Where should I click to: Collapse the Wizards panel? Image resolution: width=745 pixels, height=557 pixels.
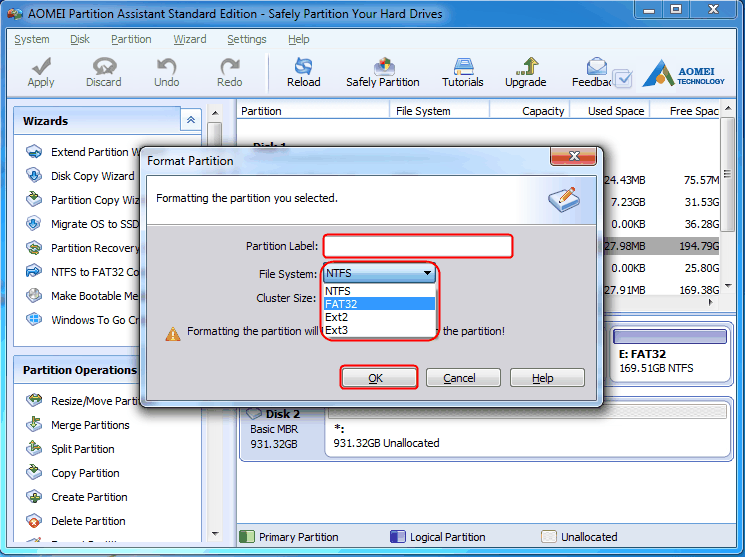[191, 120]
